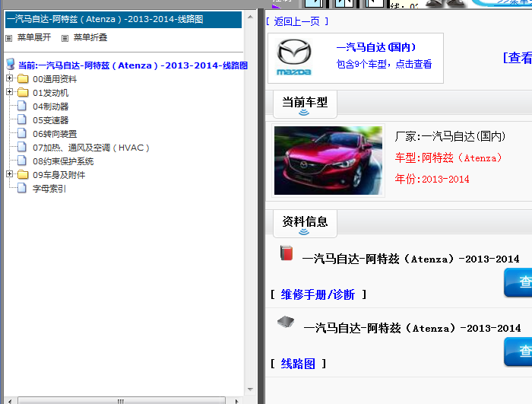532x404 pixels.
Task: Select the 资料信息 section tab
Action: click(305, 224)
